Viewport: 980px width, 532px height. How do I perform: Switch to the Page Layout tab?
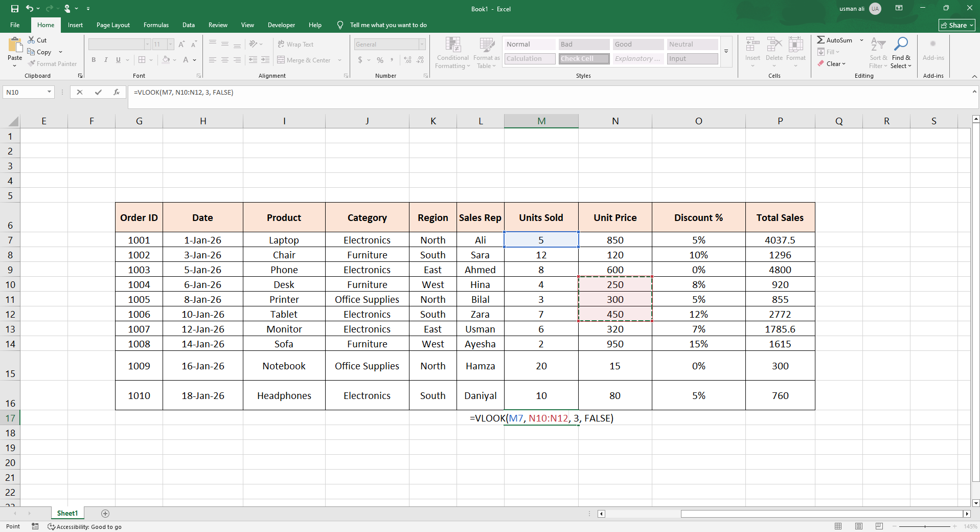coord(113,25)
